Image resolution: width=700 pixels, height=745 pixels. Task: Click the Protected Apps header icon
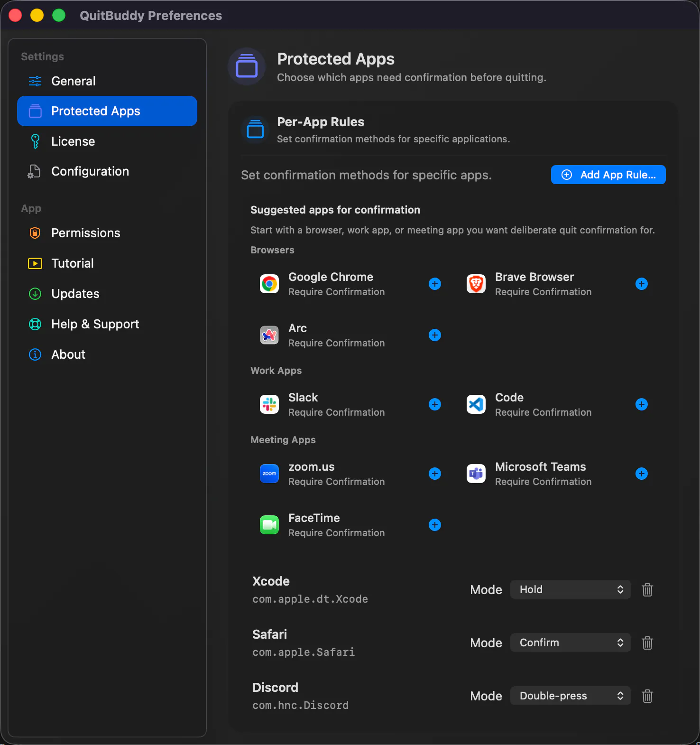pyautogui.click(x=247, y=66)
